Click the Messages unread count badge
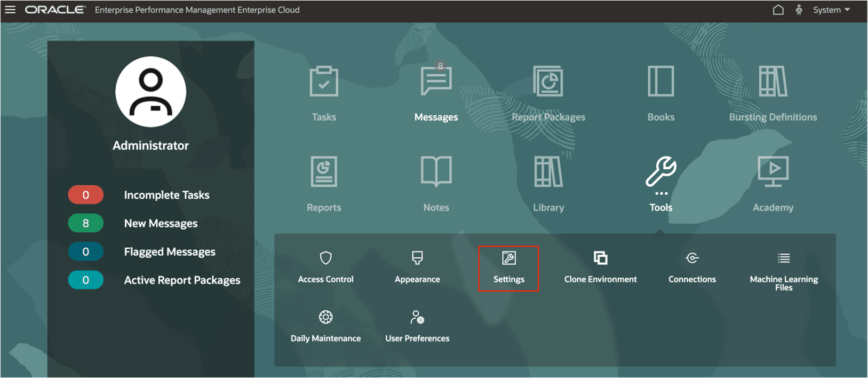868x378 pixels. tap(440, 66)
